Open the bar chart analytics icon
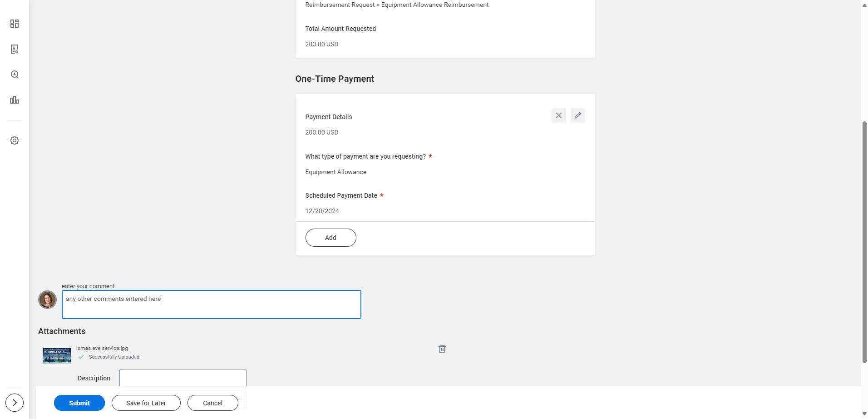 (15, 100)
